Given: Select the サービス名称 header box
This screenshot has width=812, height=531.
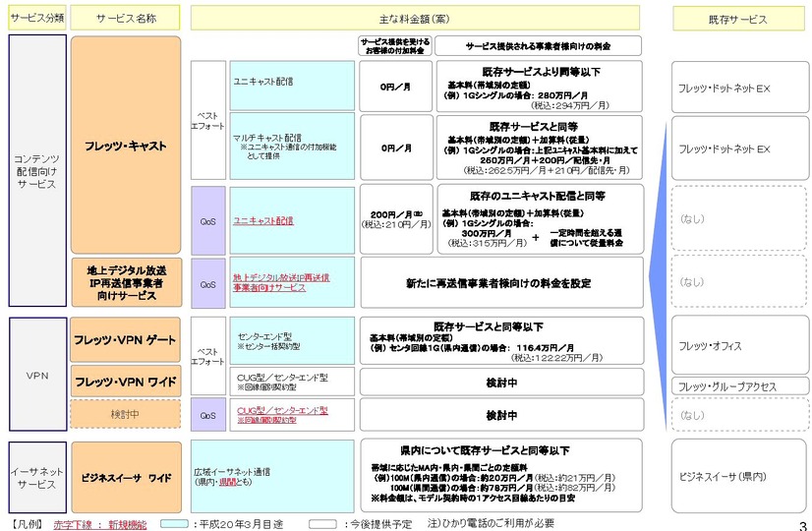Looking at the screenshot, I should point(125,18).
